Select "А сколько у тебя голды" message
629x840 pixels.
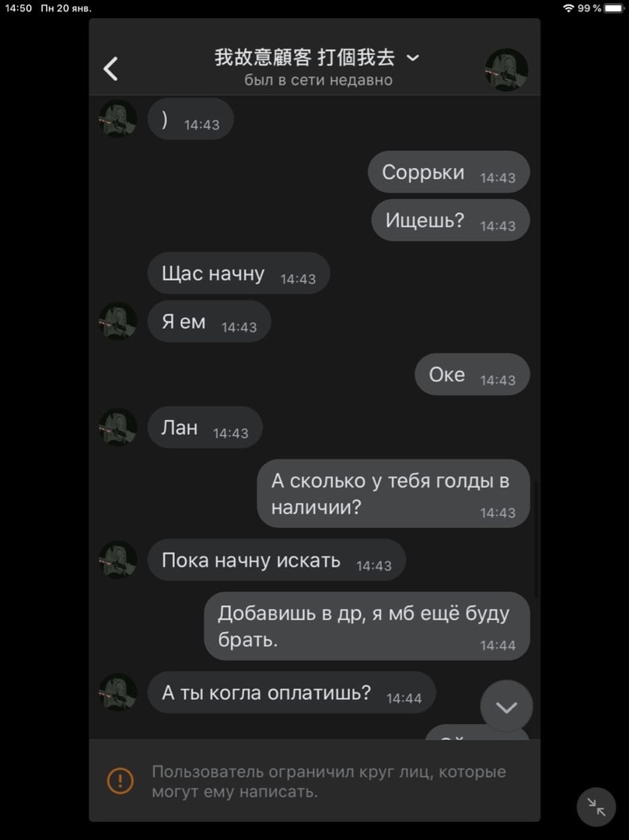click(x=393, y=493)
